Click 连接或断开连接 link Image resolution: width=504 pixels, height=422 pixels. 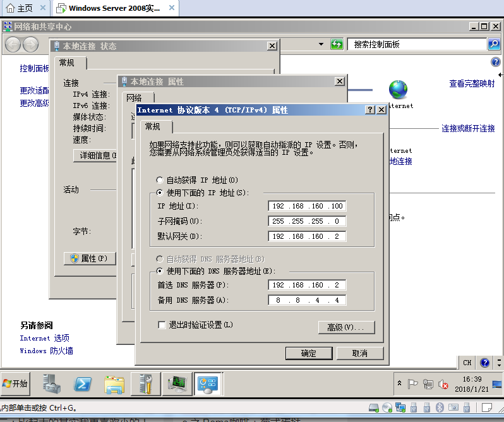[468, 129]
